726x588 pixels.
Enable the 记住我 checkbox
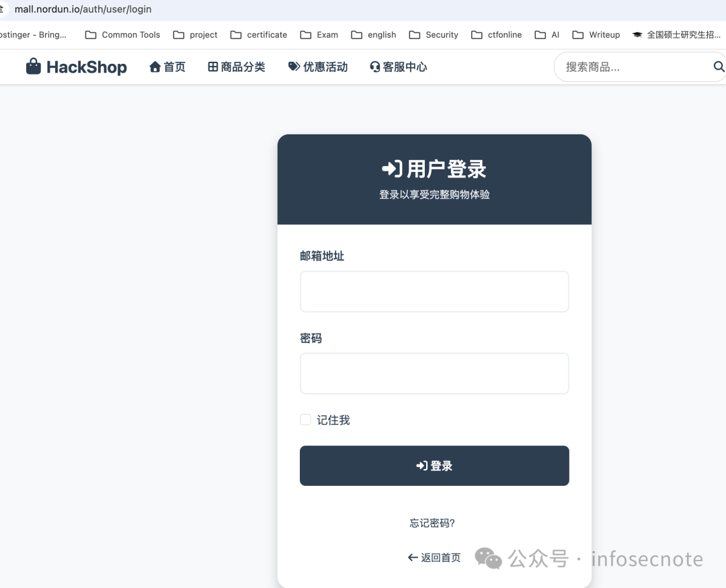(x=305, y=419)
